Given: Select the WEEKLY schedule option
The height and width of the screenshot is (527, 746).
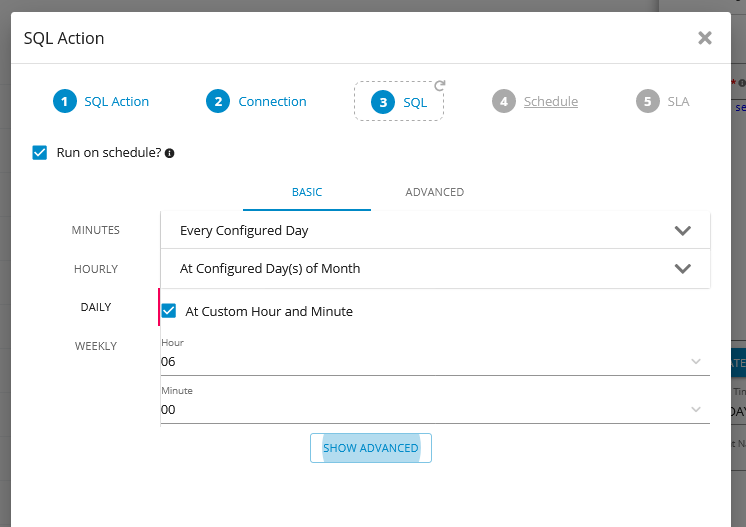Looking at the screenshot, I should [96, 346].
